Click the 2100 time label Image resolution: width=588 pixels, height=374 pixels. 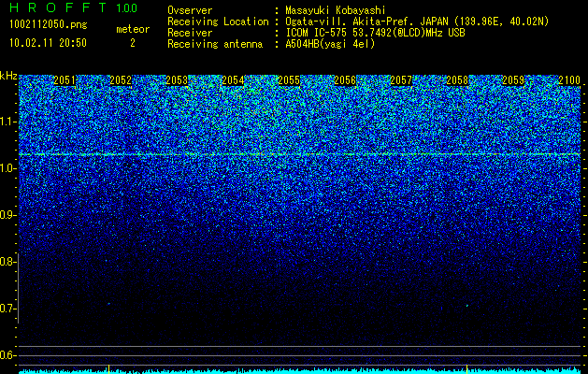[569, 80]
